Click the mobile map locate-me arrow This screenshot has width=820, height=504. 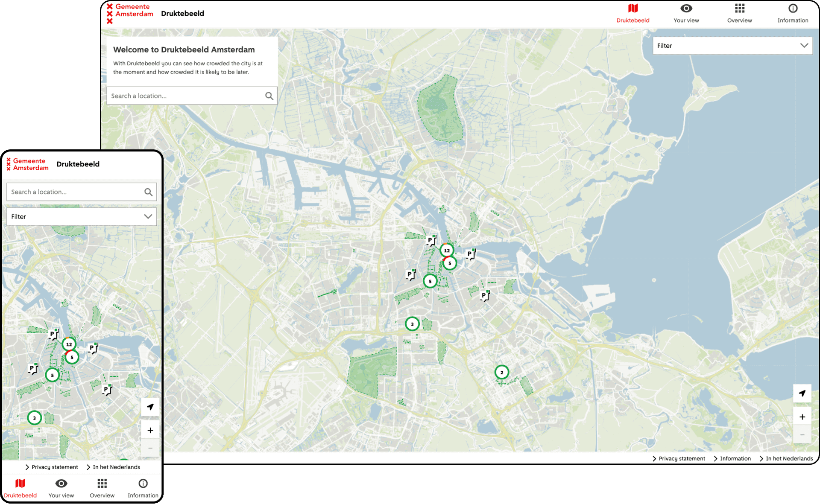[150, 407]
